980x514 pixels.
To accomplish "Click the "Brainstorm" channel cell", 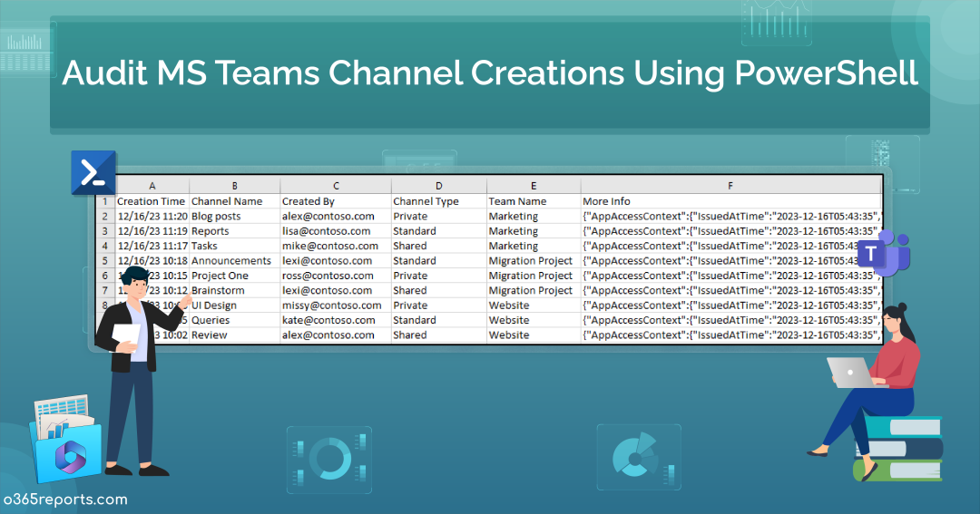I will tap(234, 290).
